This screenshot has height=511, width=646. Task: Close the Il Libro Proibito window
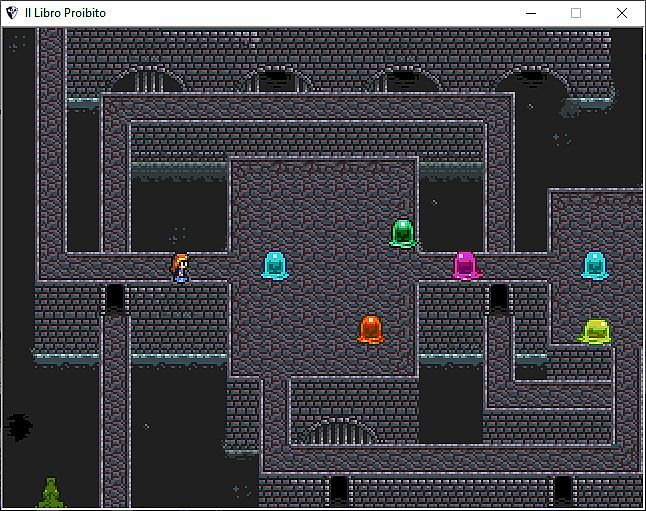622,13
